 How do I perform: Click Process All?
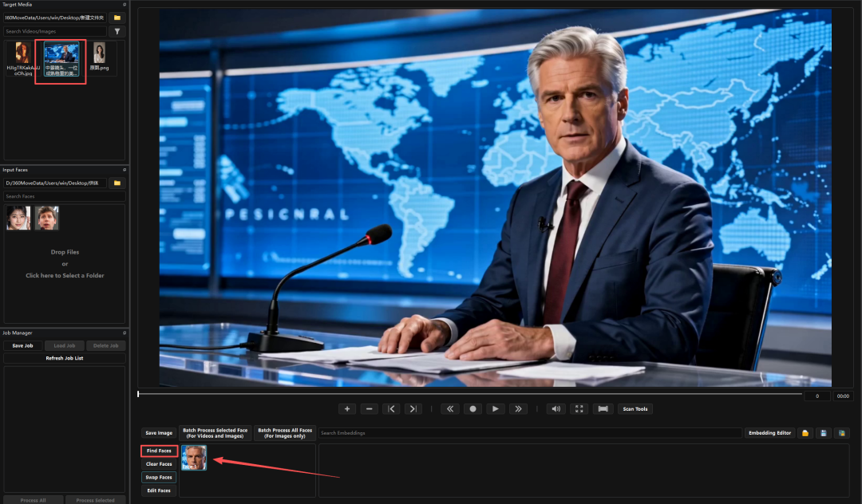(x=33, y=500)
